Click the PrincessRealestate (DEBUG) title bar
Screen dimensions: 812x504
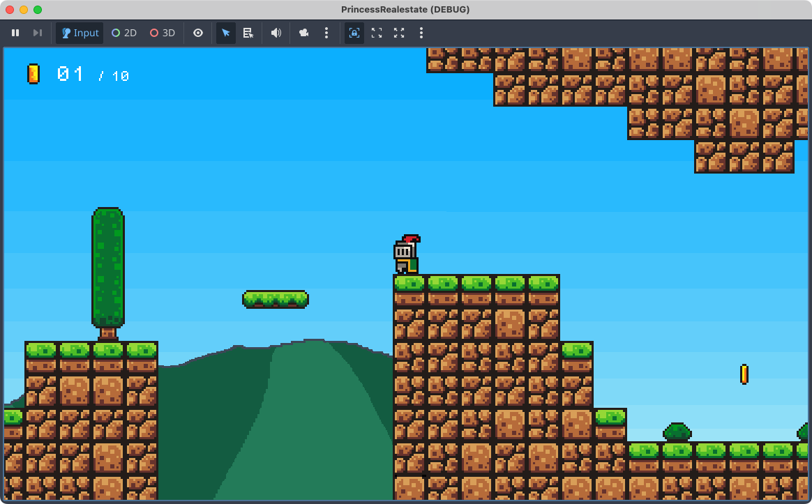pos(405,9)
